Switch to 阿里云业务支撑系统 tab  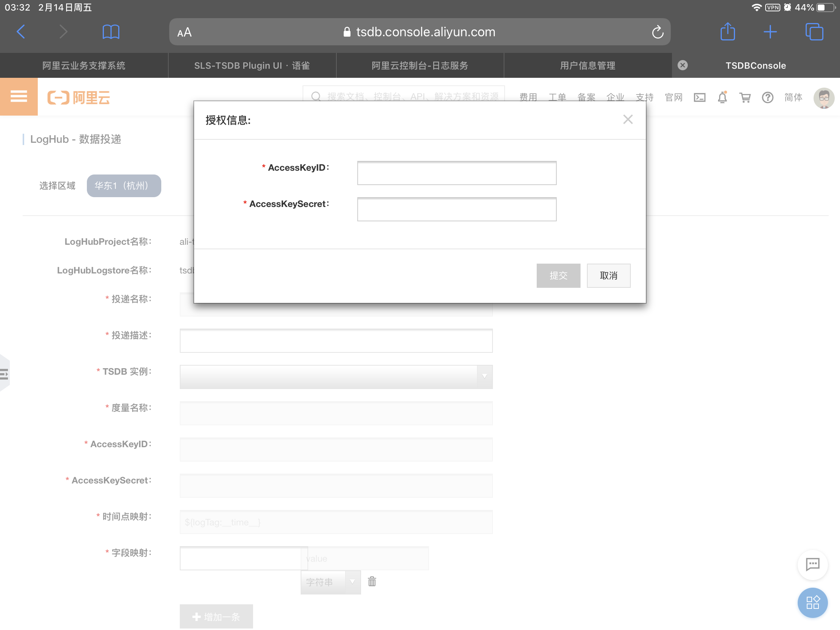[x=84, y=65]
